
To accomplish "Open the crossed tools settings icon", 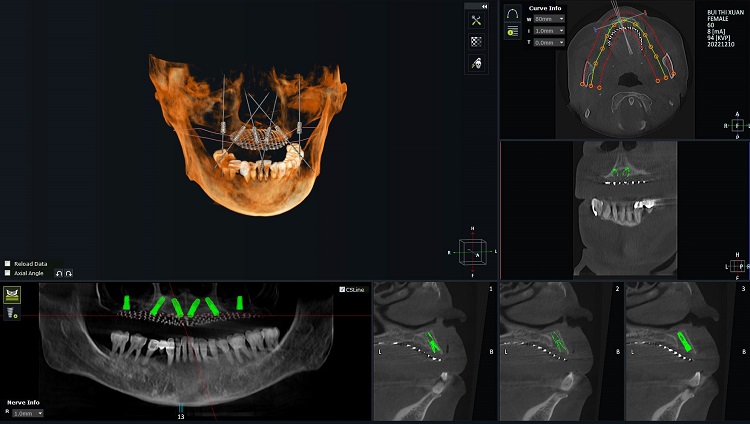I will (x=476, y=21).
